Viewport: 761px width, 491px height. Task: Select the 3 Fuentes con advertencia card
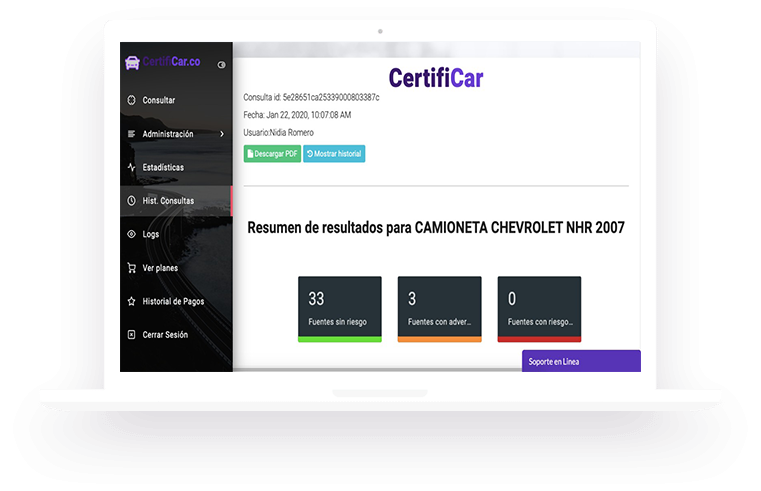pos(440,309)
